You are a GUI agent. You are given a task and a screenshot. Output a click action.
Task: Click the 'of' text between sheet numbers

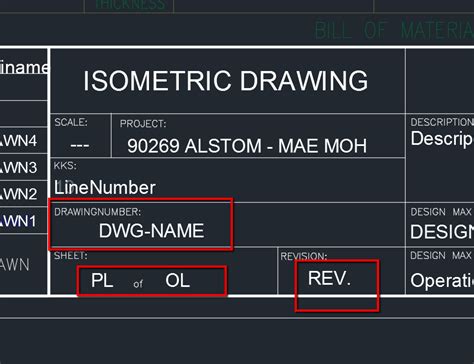pyautogui.click(x=138, y=284)
